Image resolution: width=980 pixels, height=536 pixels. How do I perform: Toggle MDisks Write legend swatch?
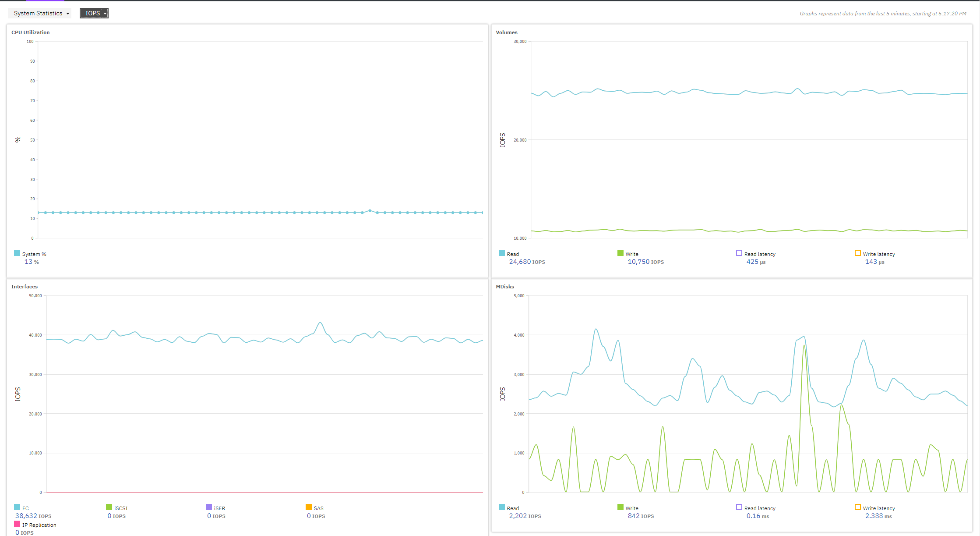click(620, 507)
